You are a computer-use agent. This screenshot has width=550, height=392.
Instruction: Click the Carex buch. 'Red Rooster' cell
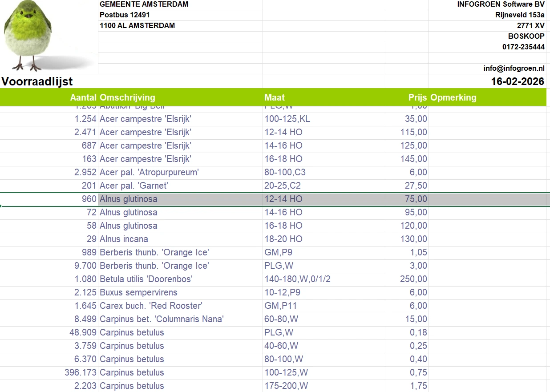point(151,306)
